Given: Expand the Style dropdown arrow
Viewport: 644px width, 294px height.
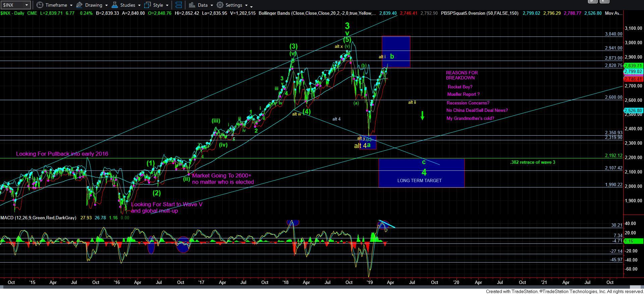Looking at the screenshot, I should [x=167, y=5].
